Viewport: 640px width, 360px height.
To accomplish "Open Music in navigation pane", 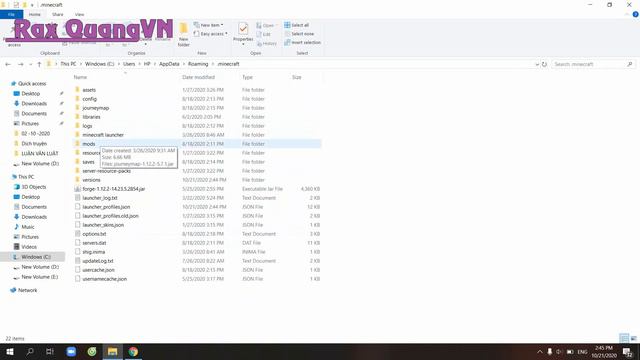I will click(x=28, y=227).
